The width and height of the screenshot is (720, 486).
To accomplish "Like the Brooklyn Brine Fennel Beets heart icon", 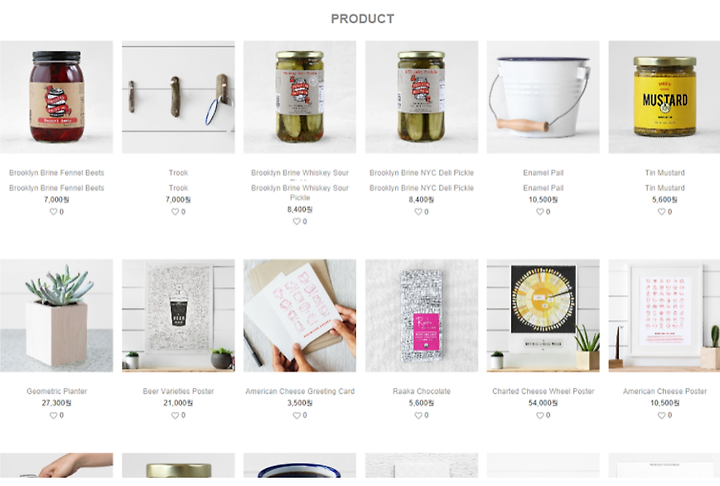I will click(53, 212).
